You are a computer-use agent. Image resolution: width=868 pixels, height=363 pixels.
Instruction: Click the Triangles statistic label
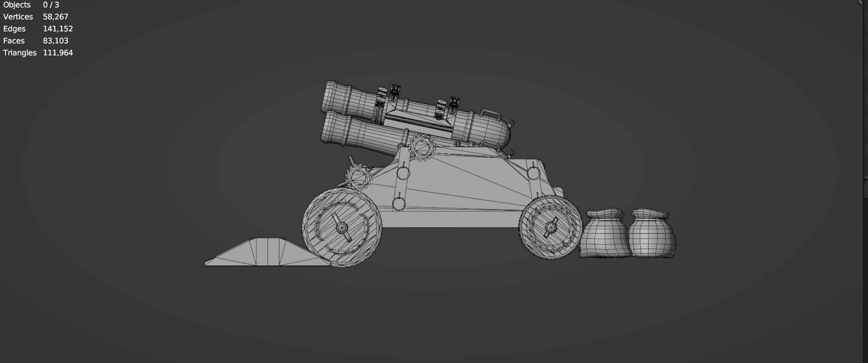coord(20,53)
